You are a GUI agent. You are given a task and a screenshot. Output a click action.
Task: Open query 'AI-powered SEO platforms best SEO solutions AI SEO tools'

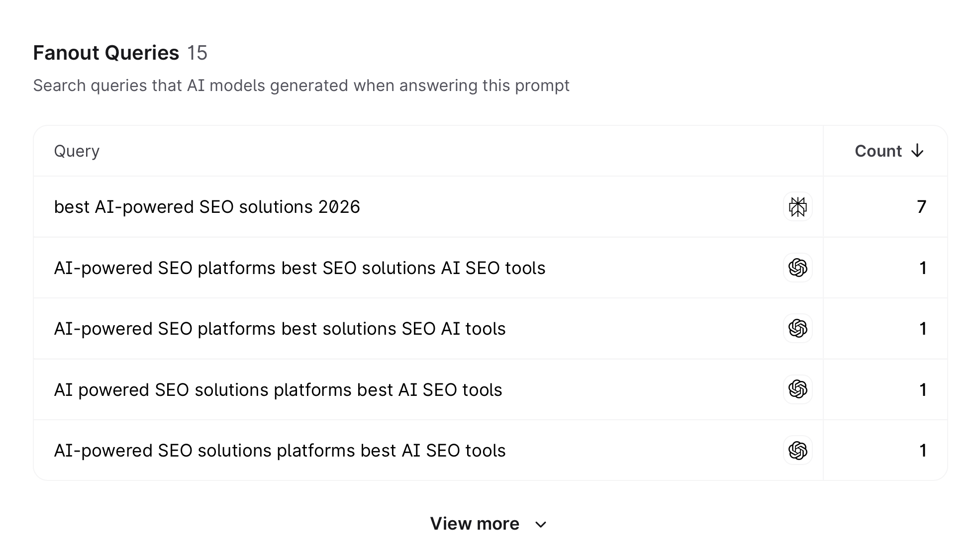pos(299,268)
